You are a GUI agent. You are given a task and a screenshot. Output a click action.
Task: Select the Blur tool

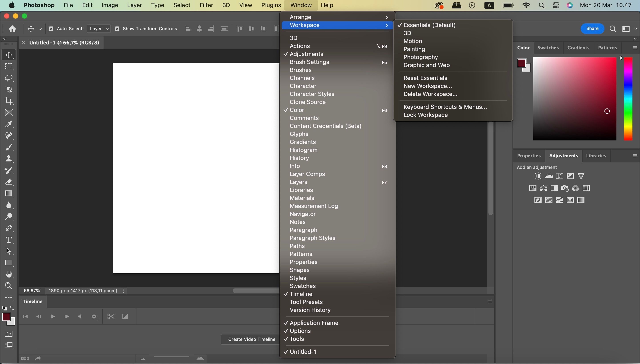[9, 205]
